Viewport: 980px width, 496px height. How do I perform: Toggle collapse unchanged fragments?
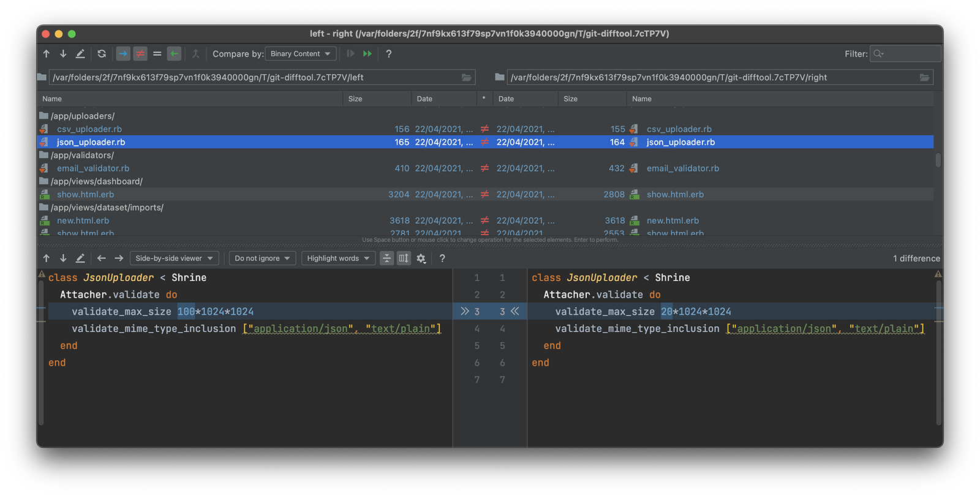coord(386,259)
